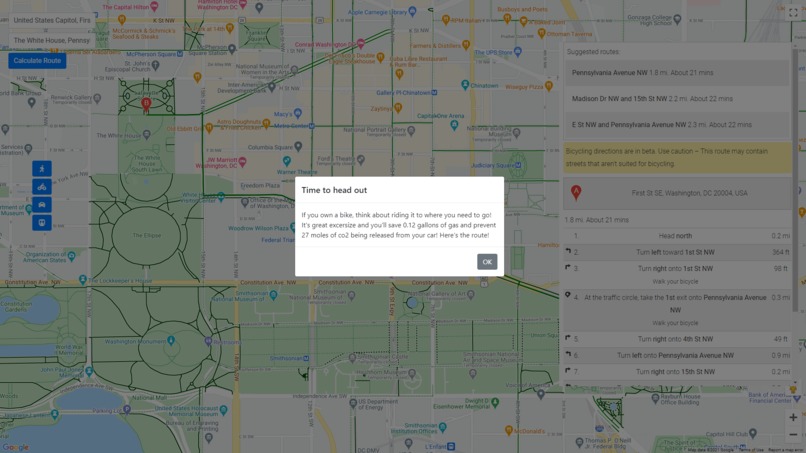Viewport: 806px width, 453px height.
Task: Click OK in the Time to head out dialog
Action: click(487, 262)
